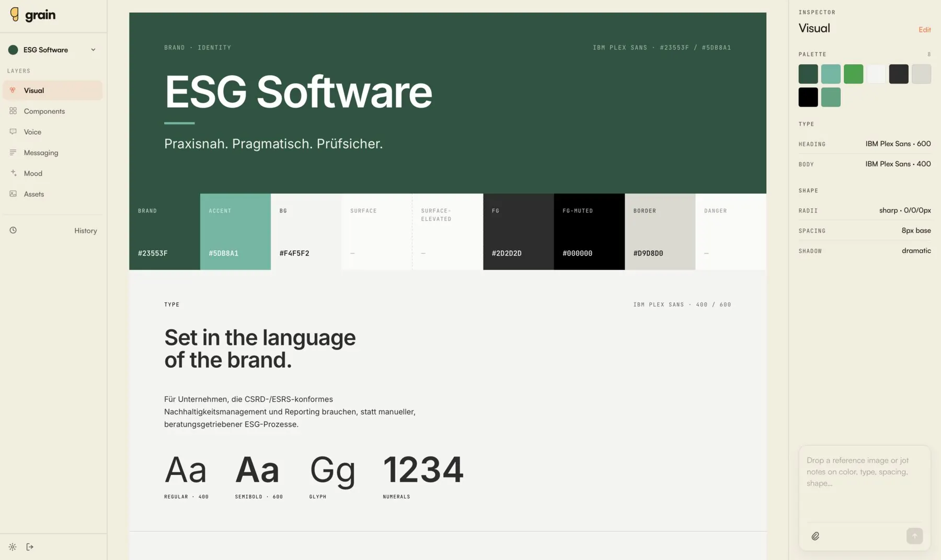
Task: Click the 1234 numerals specimen
Action: (x=423, y=470)
